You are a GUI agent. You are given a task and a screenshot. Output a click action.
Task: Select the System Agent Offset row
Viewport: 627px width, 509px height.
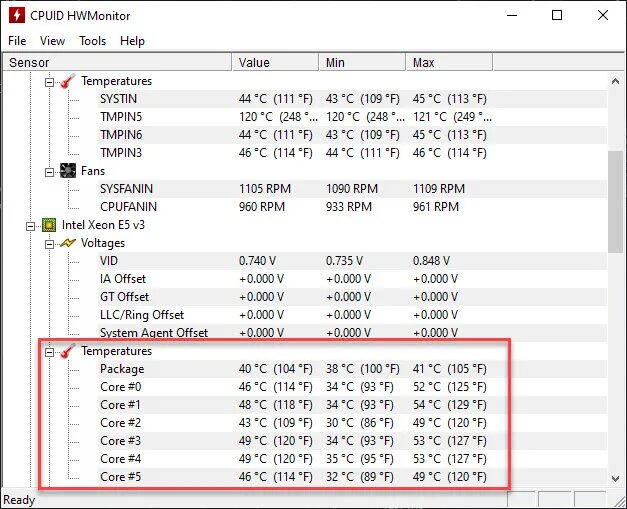click(x=352, y=333)
